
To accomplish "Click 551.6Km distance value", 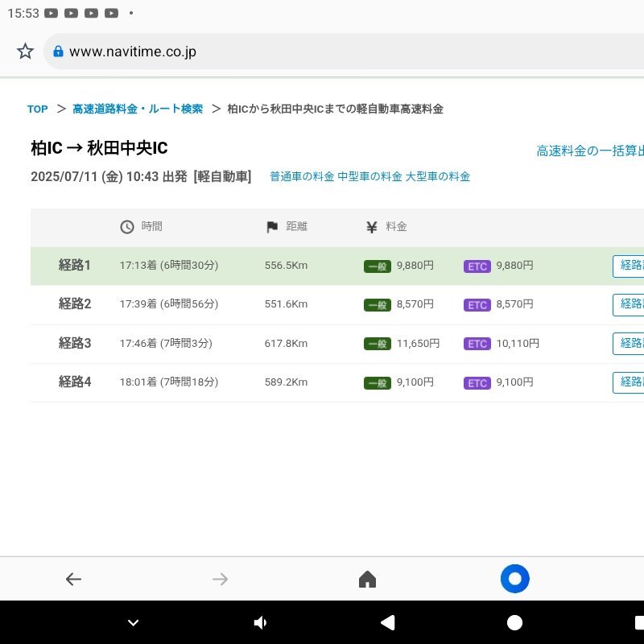I will click(286, 304).
